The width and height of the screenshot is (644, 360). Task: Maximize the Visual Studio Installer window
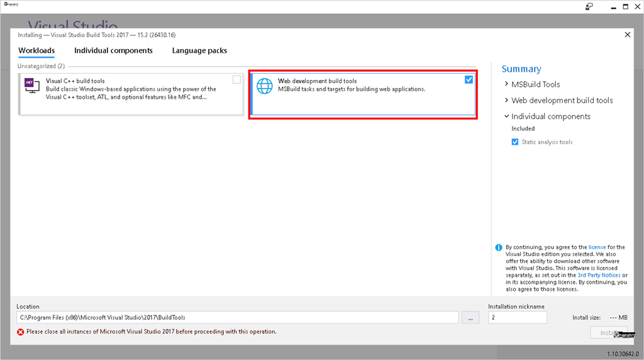point(626,6)
